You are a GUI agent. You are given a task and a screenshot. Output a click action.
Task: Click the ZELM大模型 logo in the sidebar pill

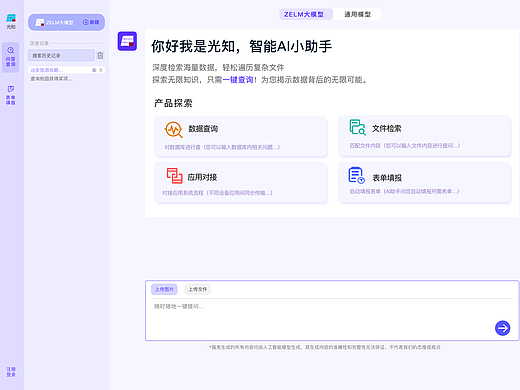[40, 22]
